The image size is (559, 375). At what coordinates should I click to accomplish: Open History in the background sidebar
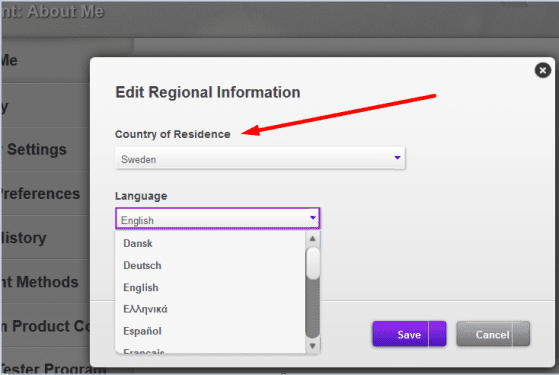(23, 238)
